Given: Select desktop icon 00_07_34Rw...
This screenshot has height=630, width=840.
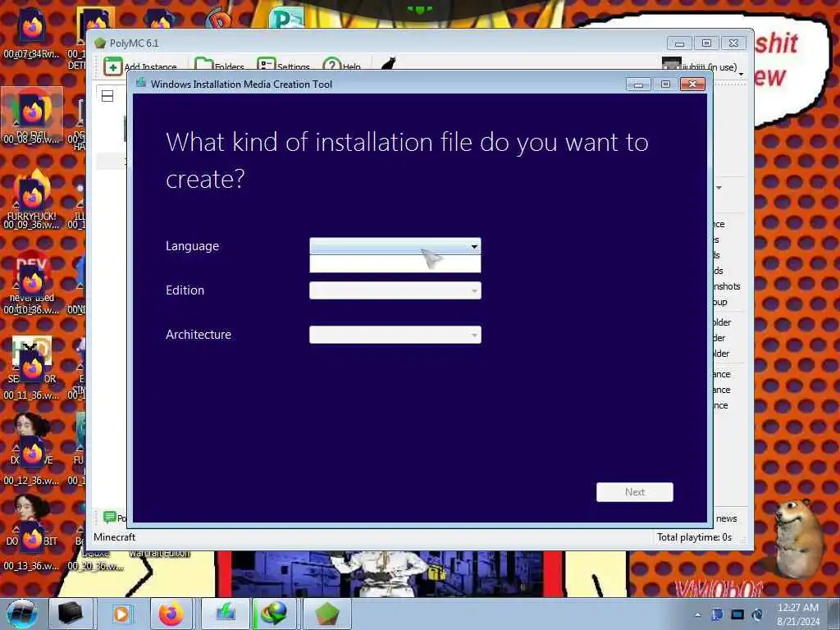Looking at the screenshot, I should [x=32, y=34].
